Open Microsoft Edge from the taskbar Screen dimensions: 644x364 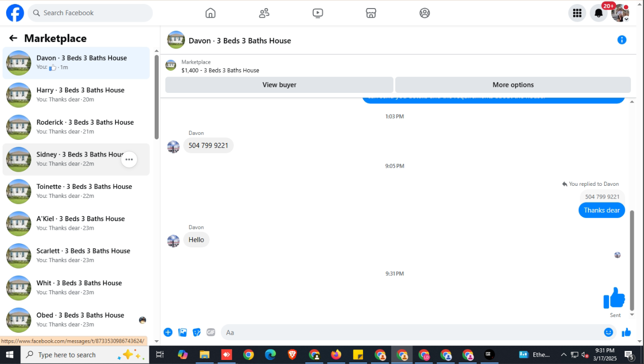pyautogui.click(x=270, y=354)
